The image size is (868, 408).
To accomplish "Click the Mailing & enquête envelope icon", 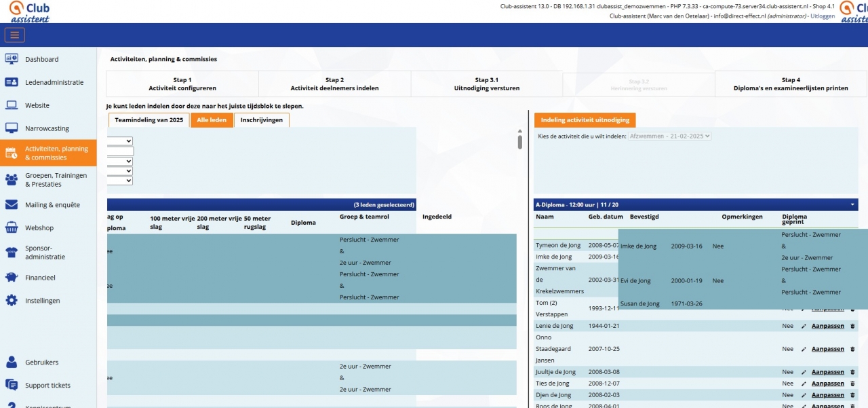I will 12,205.
